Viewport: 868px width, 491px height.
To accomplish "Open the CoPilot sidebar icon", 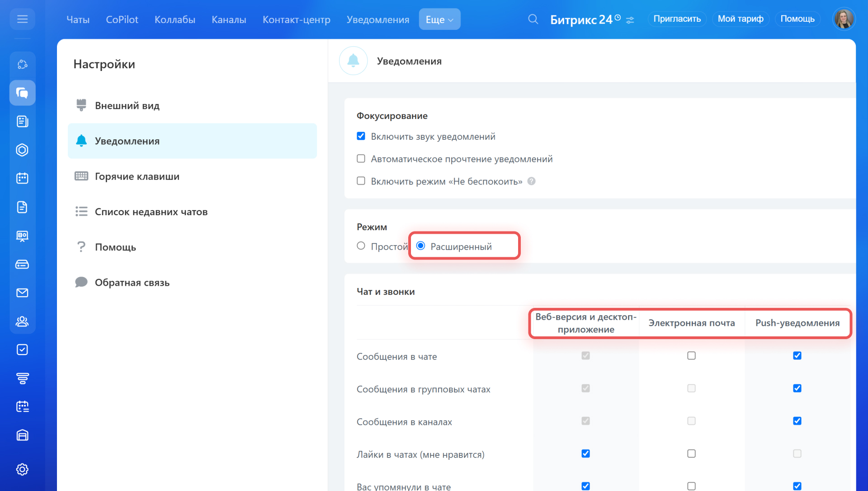I will click(x=22, y=64).
